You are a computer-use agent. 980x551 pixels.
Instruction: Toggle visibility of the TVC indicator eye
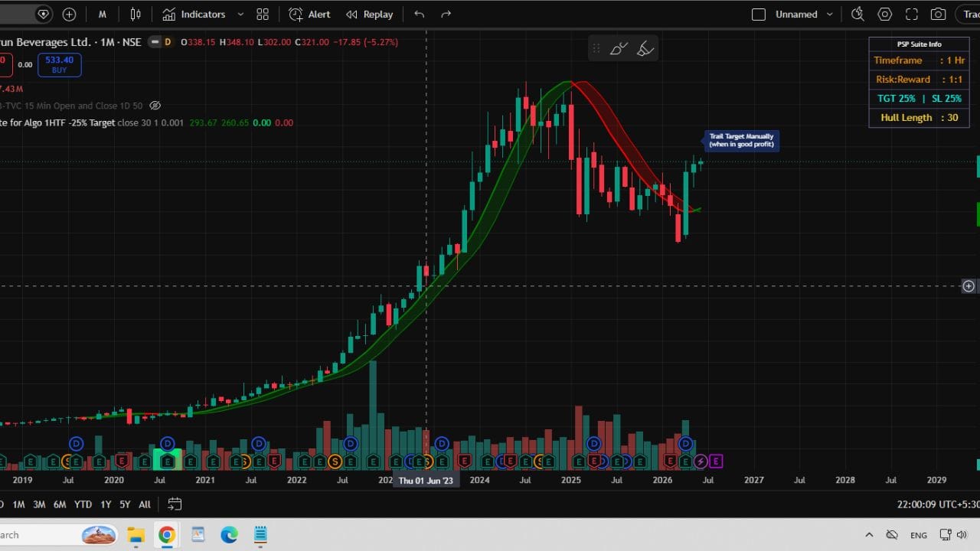click(155, 106)
